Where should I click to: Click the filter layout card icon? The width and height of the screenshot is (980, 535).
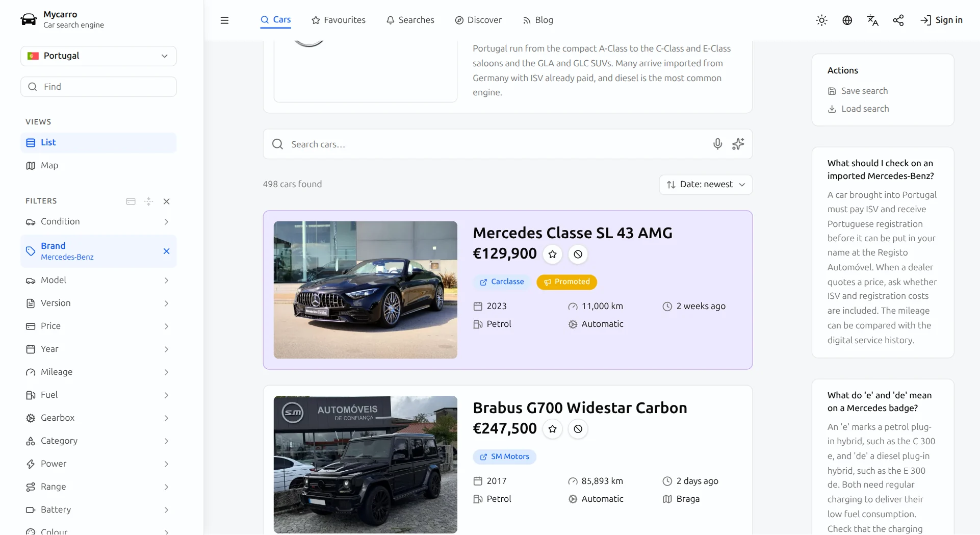click(x=131, y=201)
